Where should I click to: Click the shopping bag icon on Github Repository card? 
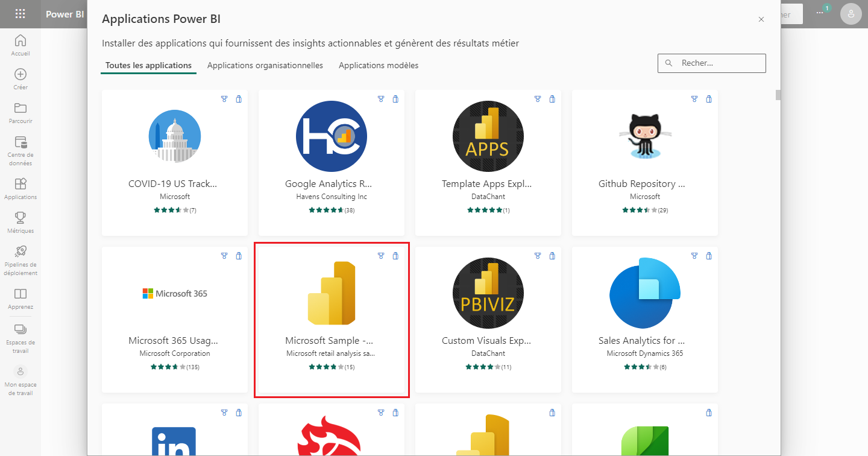tap(709, 99)
